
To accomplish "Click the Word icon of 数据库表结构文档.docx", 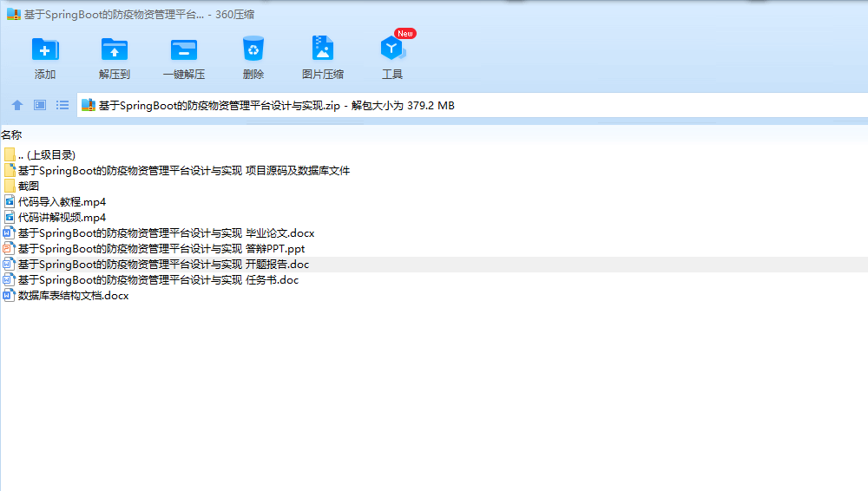I will pyautogui.click(x=9, y=295).
